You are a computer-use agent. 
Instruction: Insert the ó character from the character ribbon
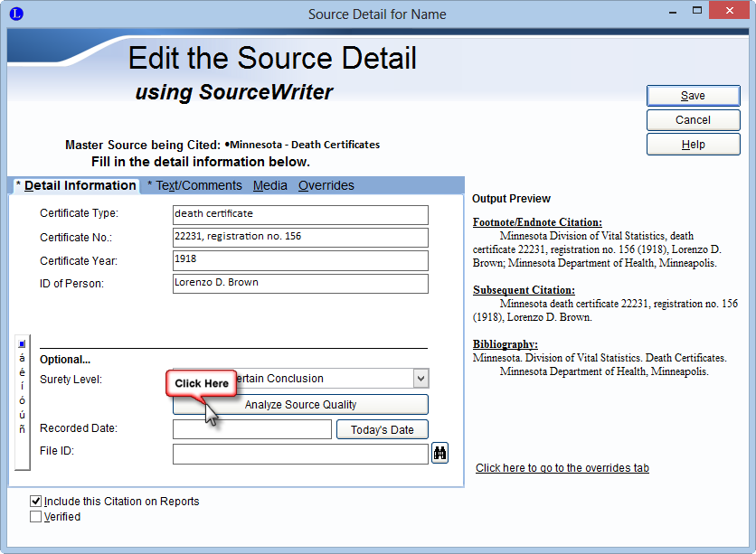pyautogui.click(x=22, y=400)
